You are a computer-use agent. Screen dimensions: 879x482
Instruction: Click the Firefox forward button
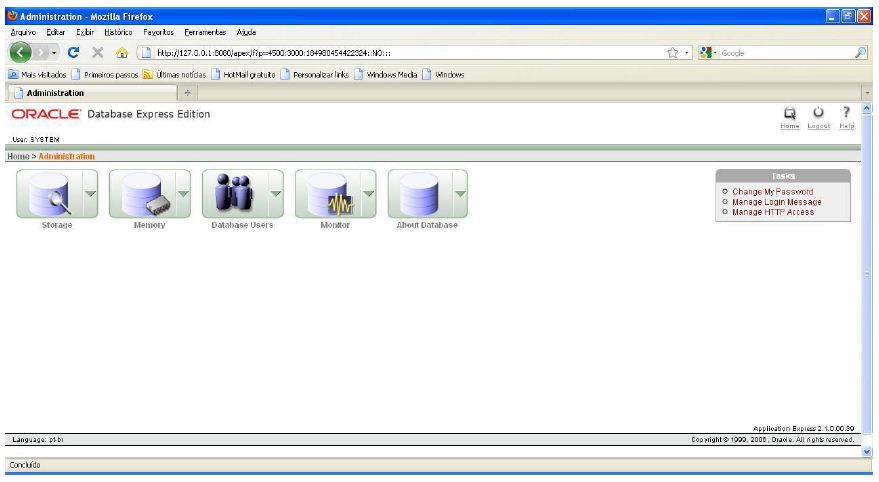40,53
